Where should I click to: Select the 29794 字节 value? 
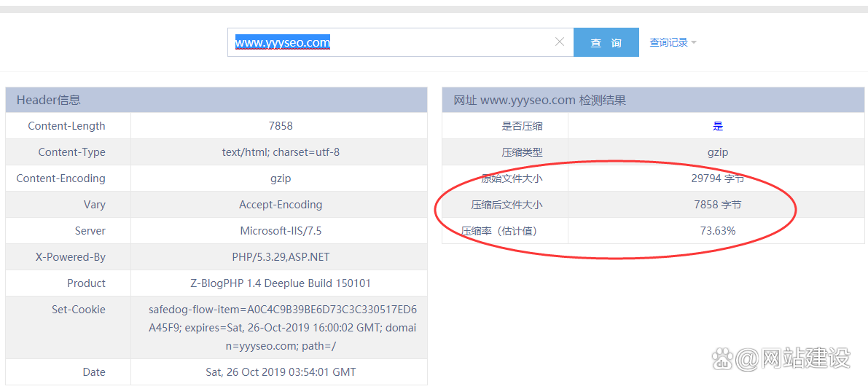click(x=717, y=178)
